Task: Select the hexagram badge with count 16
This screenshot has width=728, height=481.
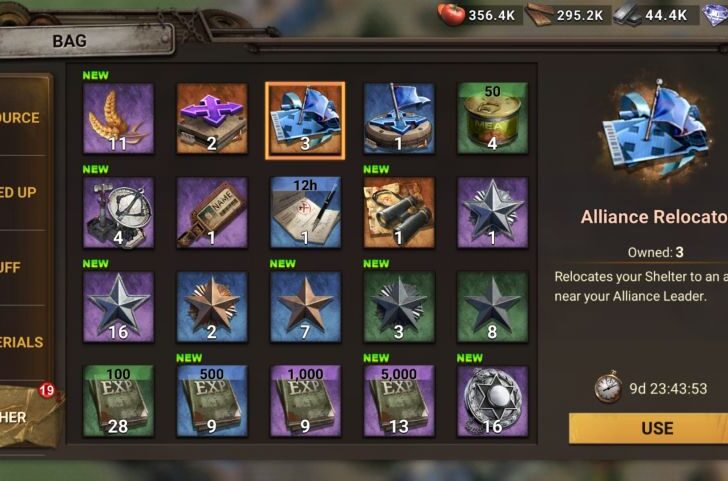Action: pyautogui.click(x=493, y=401)
